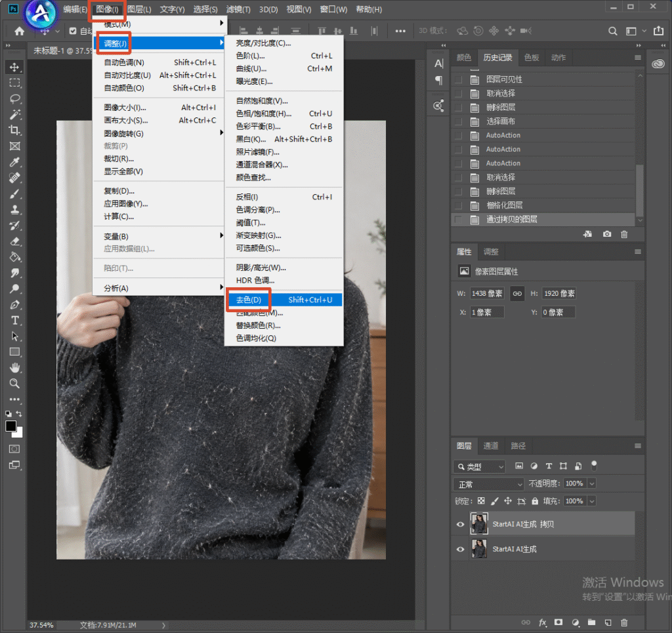Add a layer style with fx icon
The width and height of the screenshot is (672, 633).
[543, 623]
